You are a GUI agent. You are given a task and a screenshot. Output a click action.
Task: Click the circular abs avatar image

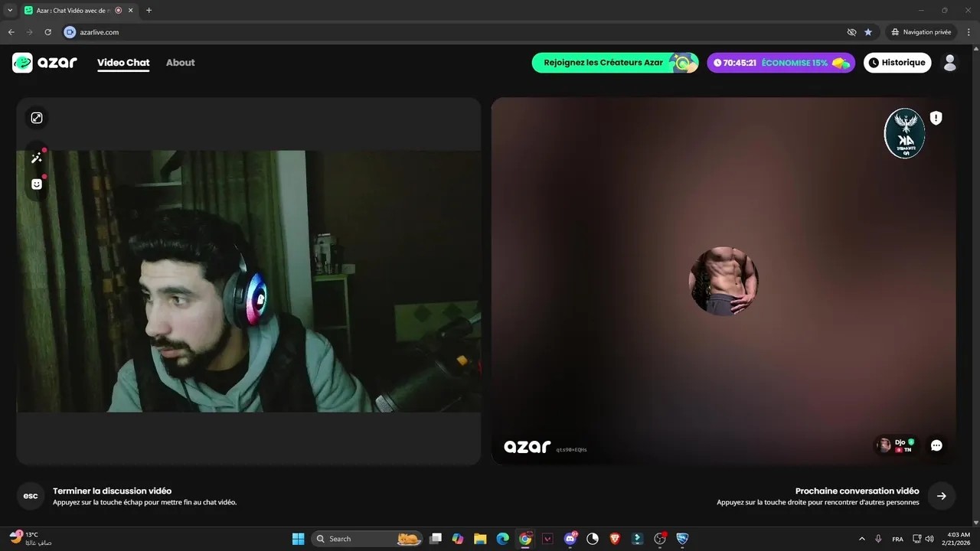pos(724,281)
